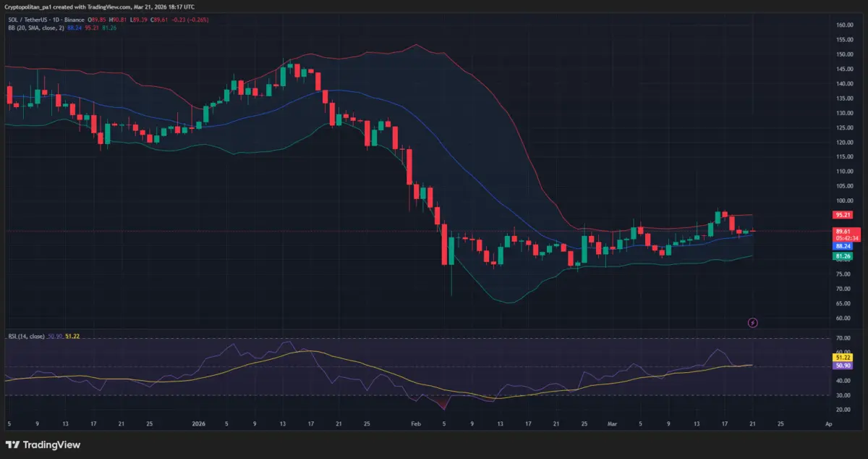868x459 pixels.
Task: Click the Mar label on the time axis
Action: click(x=611, y=423)
